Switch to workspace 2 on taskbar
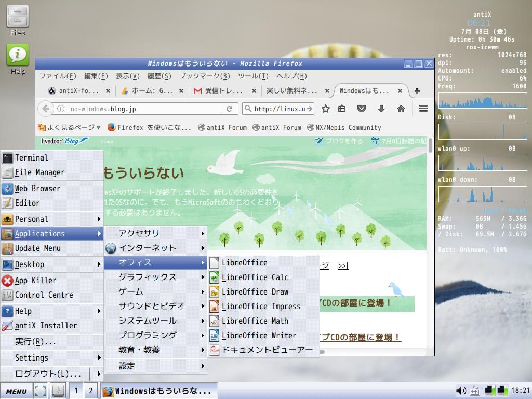 (x=90, y=391)
